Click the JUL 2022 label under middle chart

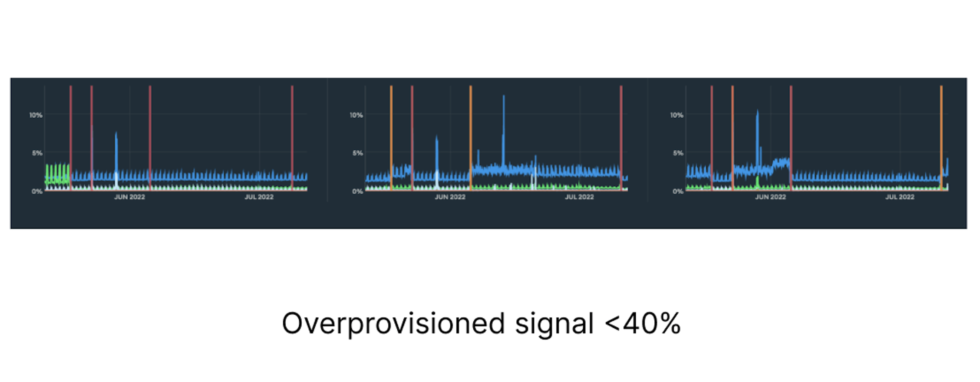(579, 197)
